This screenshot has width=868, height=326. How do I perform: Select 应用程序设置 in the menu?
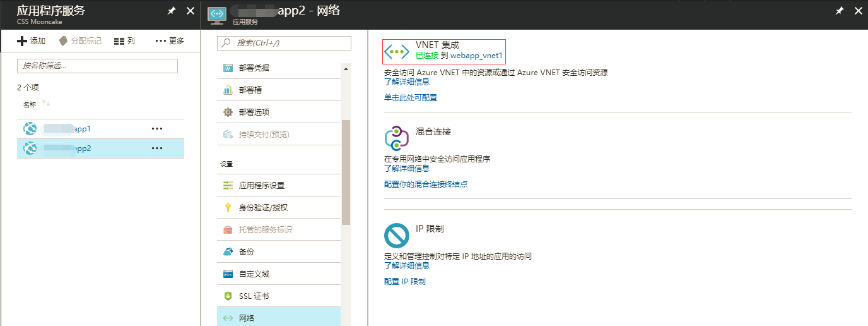(x=261, y=186)
